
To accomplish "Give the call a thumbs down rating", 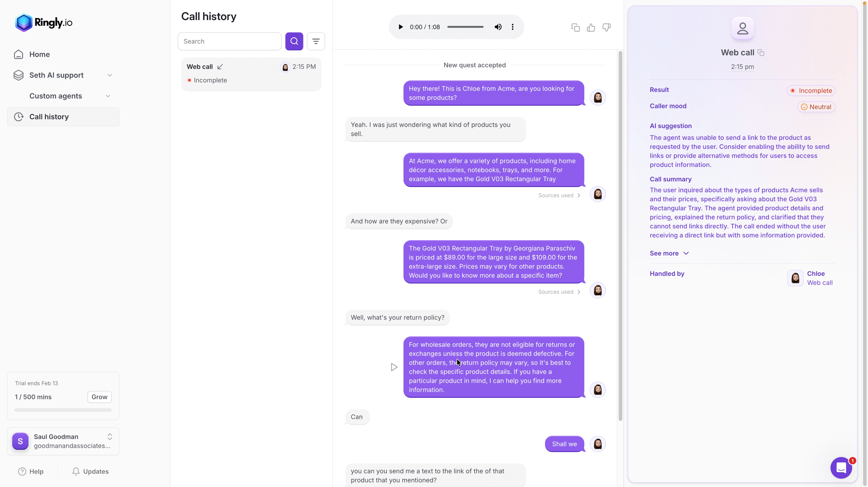I will click(606, 27).
